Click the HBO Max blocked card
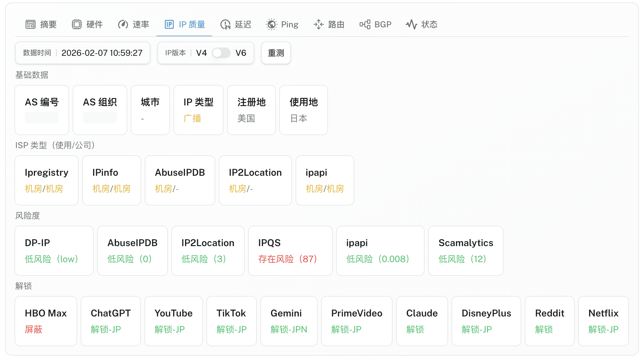 click(x=46, y=321)
